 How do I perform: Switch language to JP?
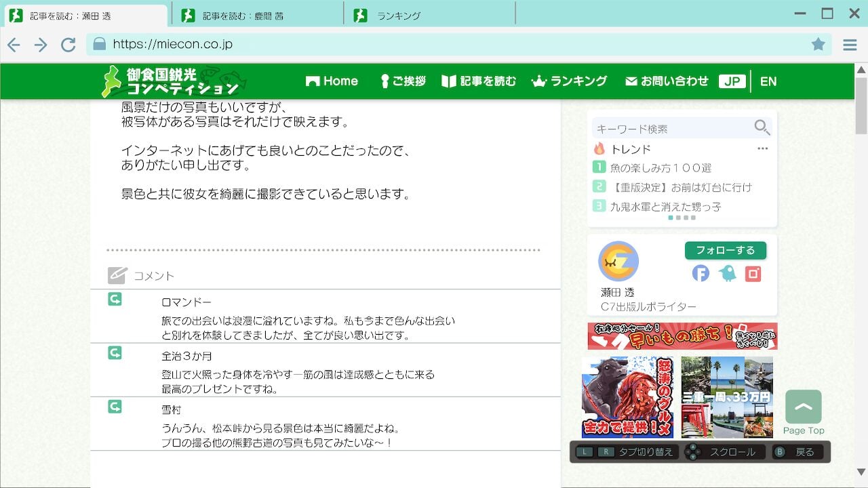coord(732,81)
